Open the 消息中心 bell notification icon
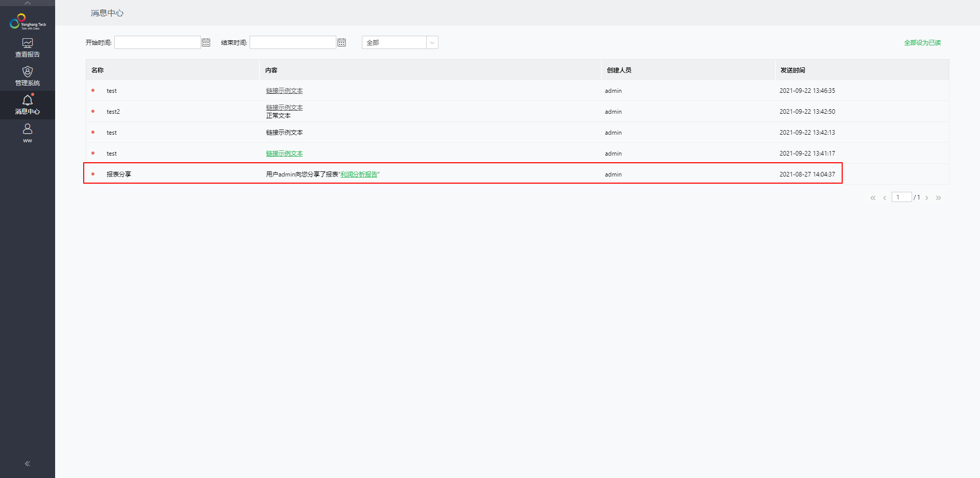The height and width of the screenshot is (478, 980). point(28,100)
